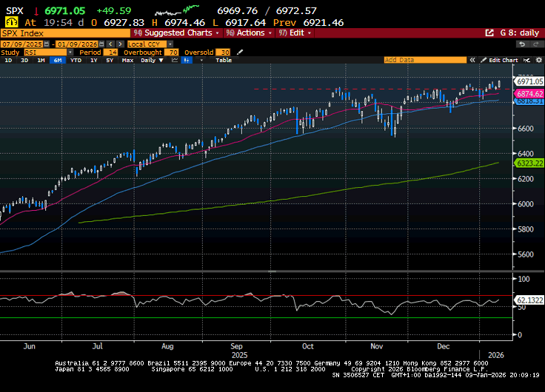Viewport: 545px width, 392px height.
Task: Open the Daily periodicity dropdown
Action: coord(151,60)
